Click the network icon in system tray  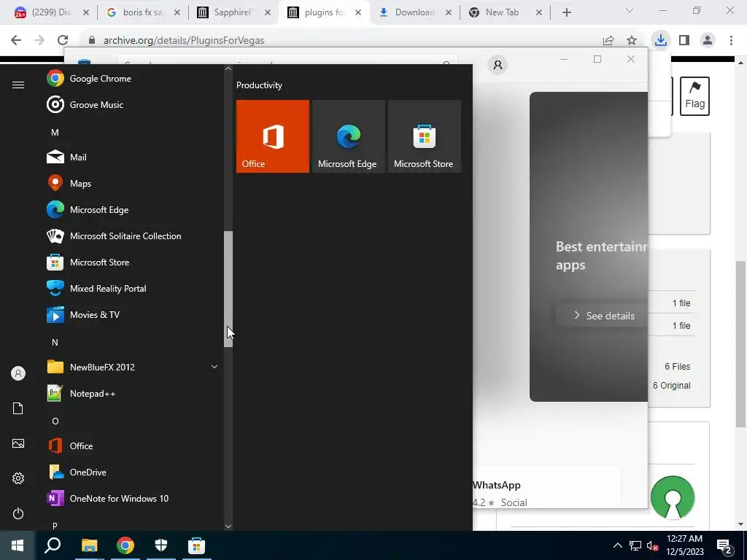(x=635, y=545)
